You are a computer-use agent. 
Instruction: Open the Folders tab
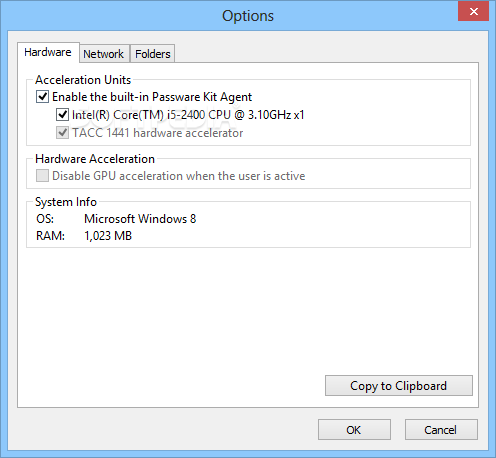pos(153,54)
